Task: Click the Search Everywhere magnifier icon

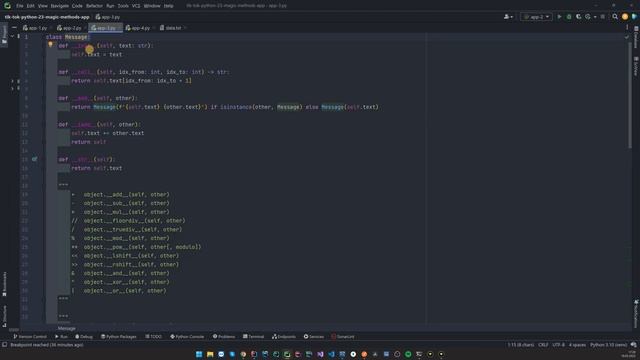Action: [x=615, y=17]
